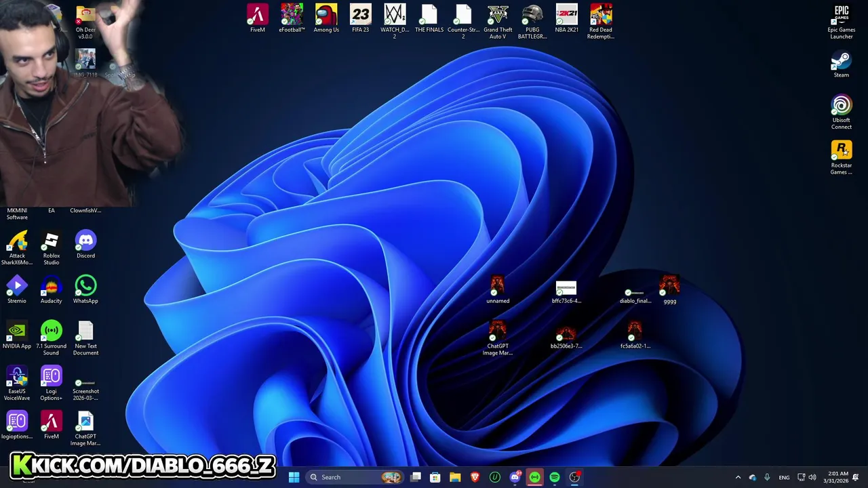Select the Ubisoft Connect desktop icon
Image resolution: width=868 pixels, height=488 pixels.
tap(841, 113)
